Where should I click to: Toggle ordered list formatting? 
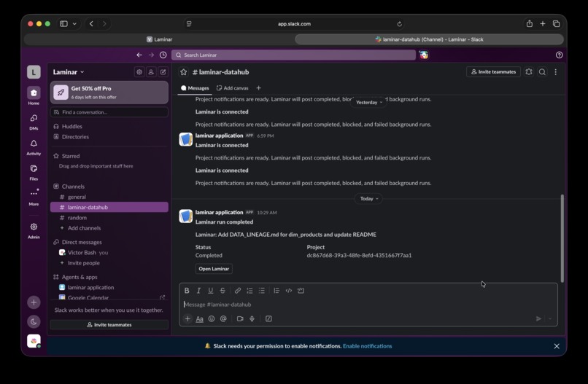[249, 290]
